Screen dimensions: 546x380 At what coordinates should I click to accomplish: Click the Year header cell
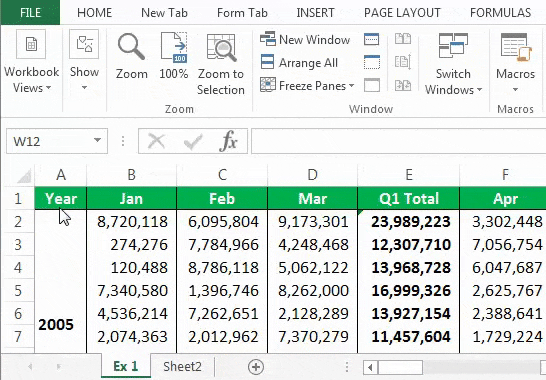61,199
